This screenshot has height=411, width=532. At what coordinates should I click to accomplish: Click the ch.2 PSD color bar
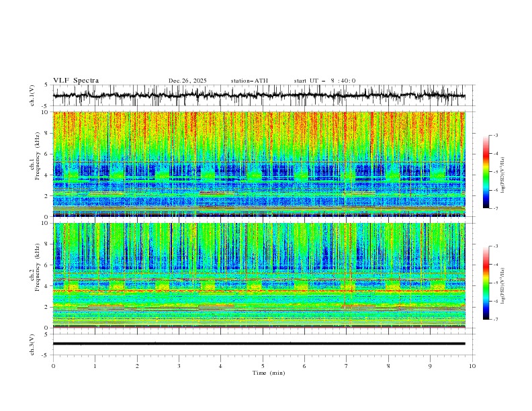tap(486, 283)
